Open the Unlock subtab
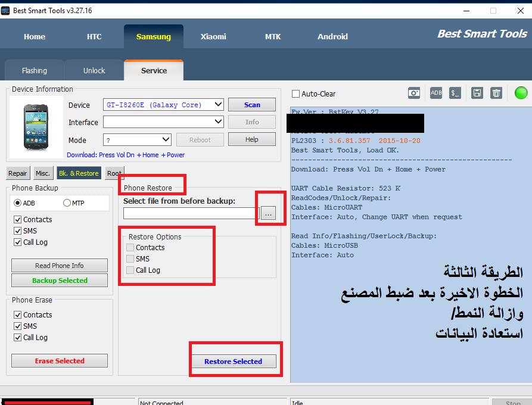Image resolution: width=532 pixels, height=405 pixels. (94, 70)
